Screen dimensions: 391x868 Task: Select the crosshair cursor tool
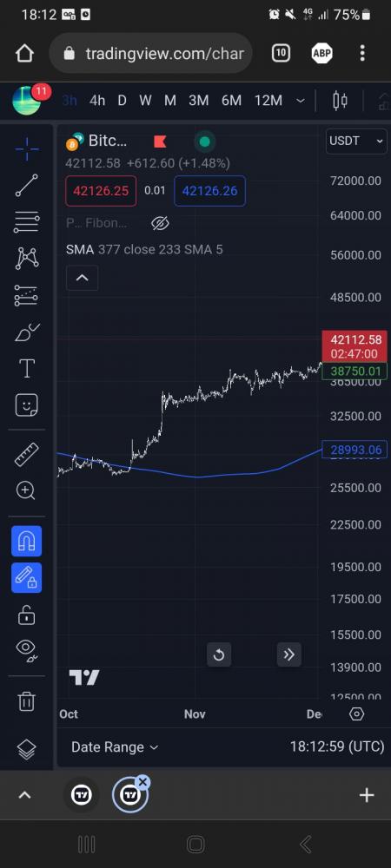27,149
